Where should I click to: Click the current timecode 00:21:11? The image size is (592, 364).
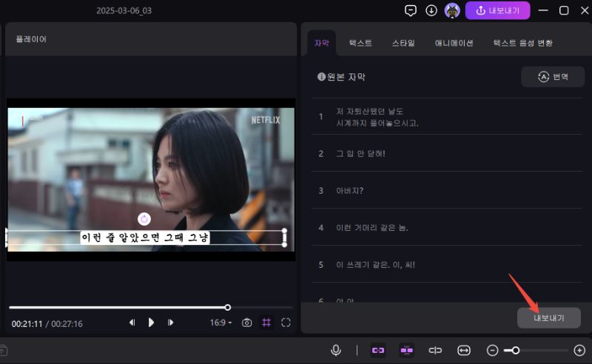27,323
